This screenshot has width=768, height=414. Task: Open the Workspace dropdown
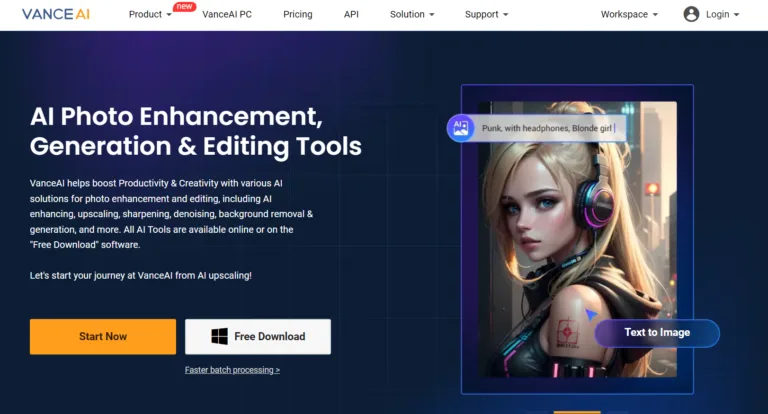tap(629, 15)
